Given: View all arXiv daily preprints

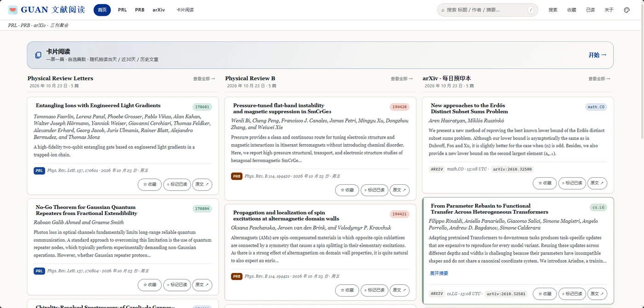Looking at the screenshot, I should [599, 79].
